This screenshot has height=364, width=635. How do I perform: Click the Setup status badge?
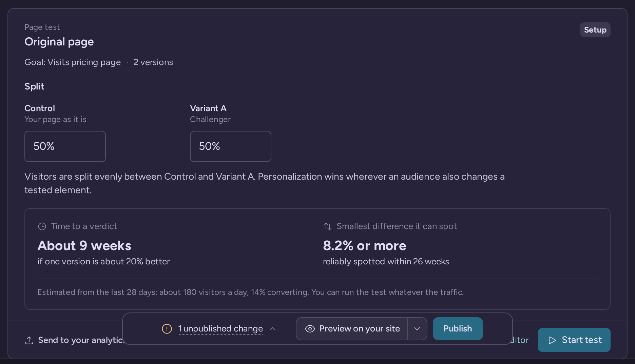click(x=595, y=30)
